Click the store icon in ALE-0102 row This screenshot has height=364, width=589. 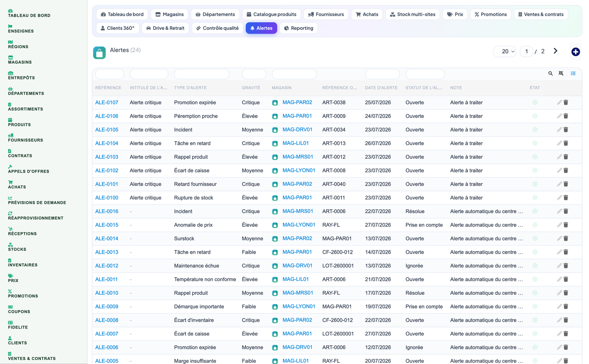275,171
